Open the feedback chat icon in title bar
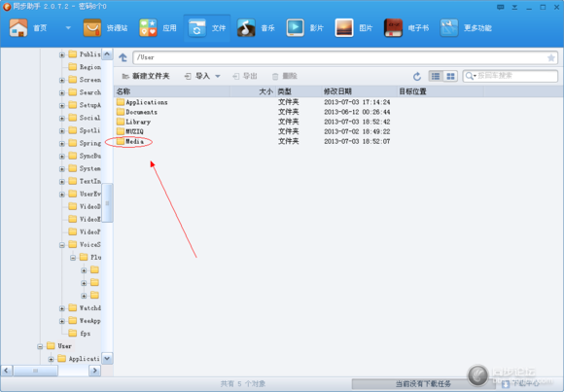The height and width of the screenshot is (392, 564). [x=500, y=7]
